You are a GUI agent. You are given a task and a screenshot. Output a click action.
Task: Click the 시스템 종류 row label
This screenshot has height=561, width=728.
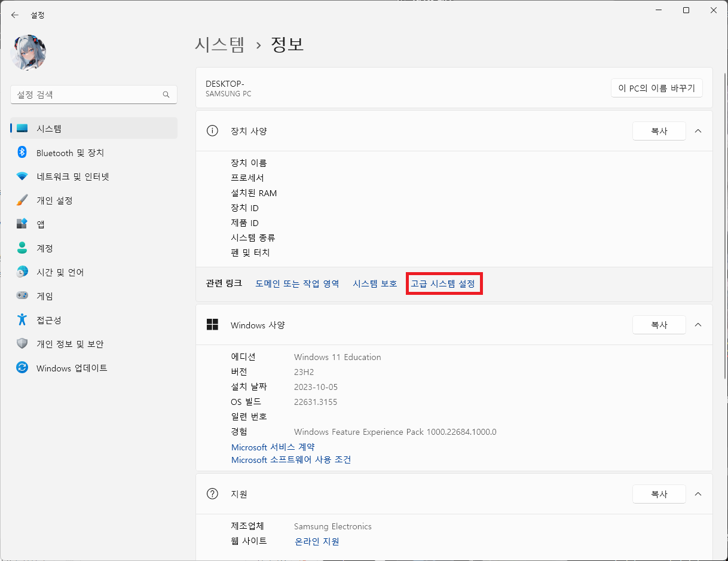tap(253, 238)
